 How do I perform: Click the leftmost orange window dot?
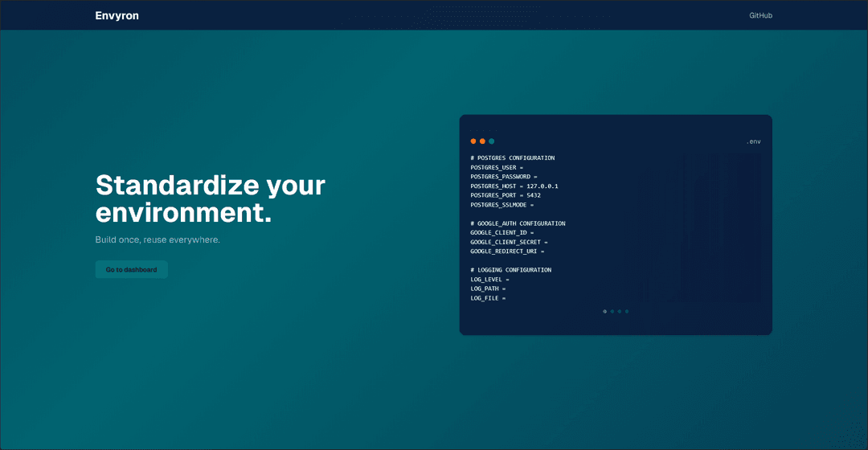(x=473, y=141)
